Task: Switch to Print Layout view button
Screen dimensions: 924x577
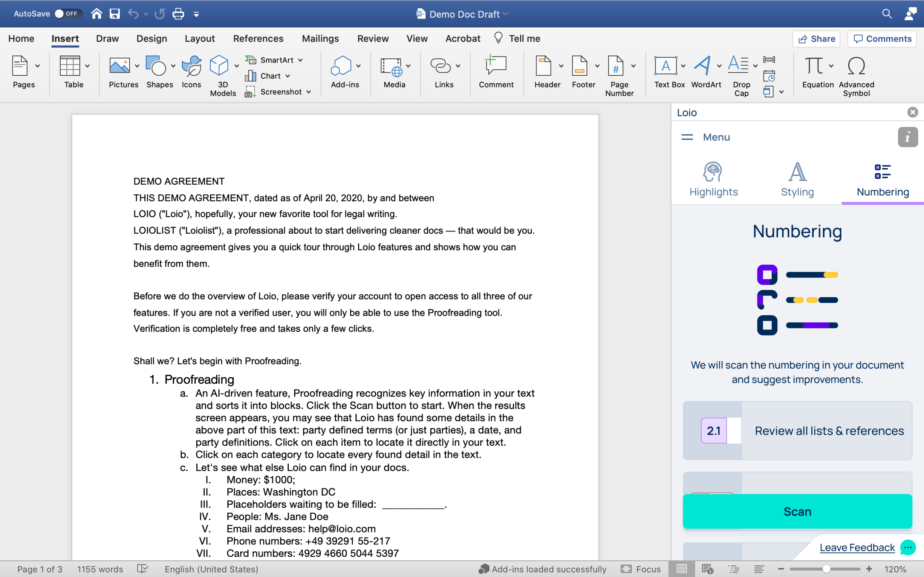Action: click(681, 569)
